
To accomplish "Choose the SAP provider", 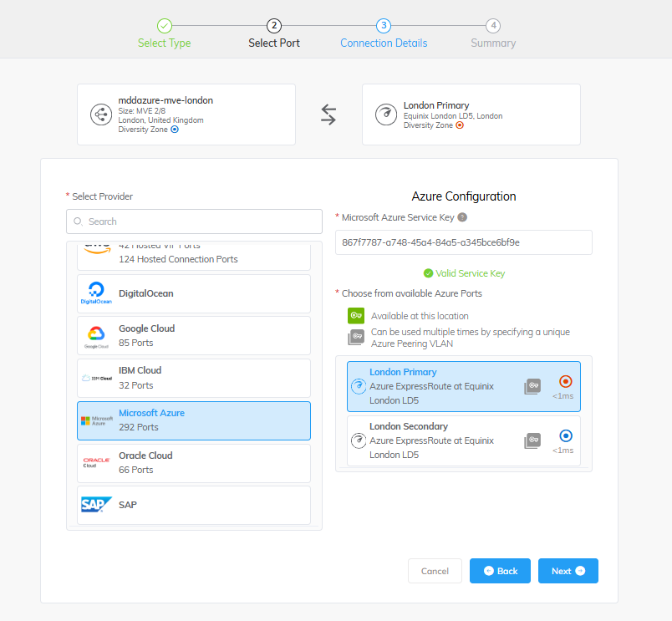I will coord(194,505).
